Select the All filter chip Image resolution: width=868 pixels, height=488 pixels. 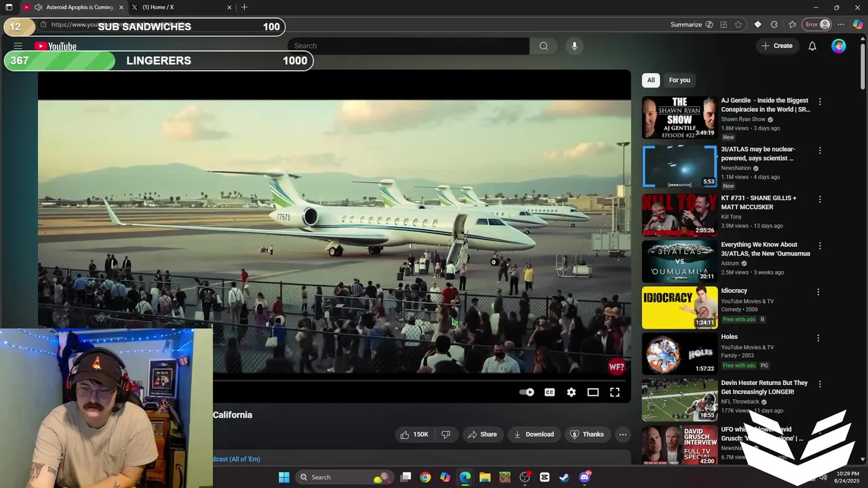coord(650,80)
